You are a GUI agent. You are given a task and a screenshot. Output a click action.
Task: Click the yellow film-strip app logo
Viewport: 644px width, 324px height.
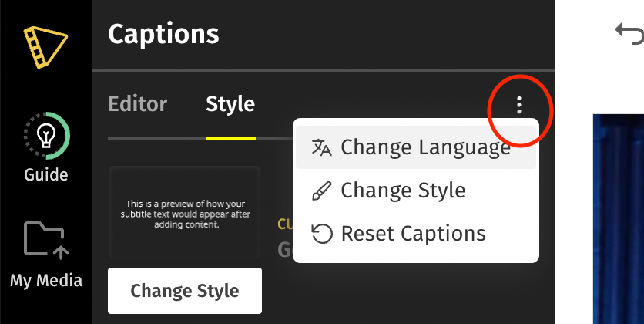pyautogui.click(x=45, y=47)
